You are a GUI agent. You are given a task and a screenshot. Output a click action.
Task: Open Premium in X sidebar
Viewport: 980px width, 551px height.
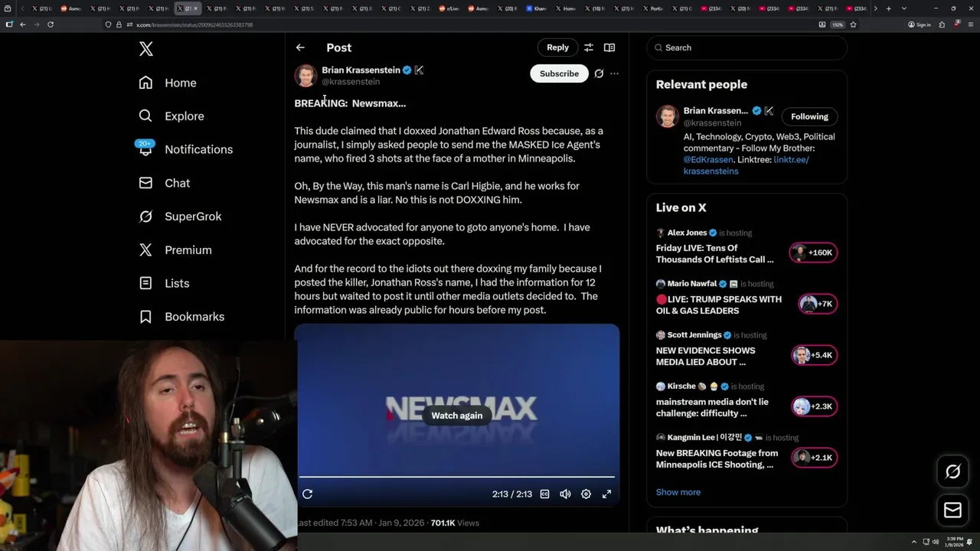click(175, 250)
